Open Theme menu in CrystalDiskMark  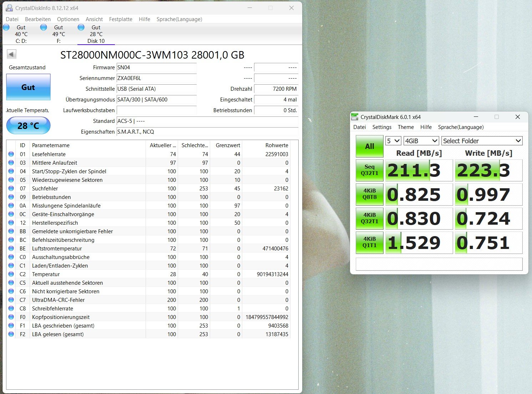[x=406, y=127]
